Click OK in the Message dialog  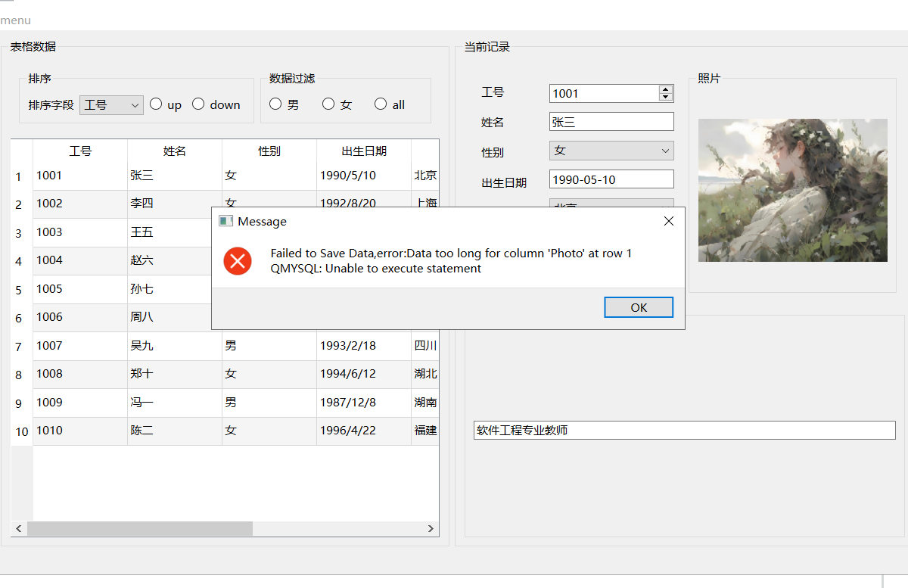click(639, 307)
